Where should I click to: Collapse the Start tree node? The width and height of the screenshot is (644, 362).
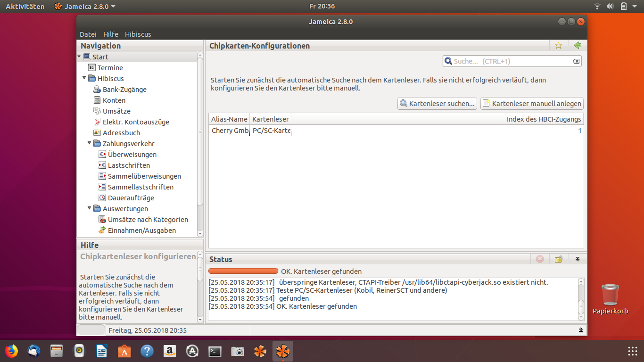click(x=79, y=57)
